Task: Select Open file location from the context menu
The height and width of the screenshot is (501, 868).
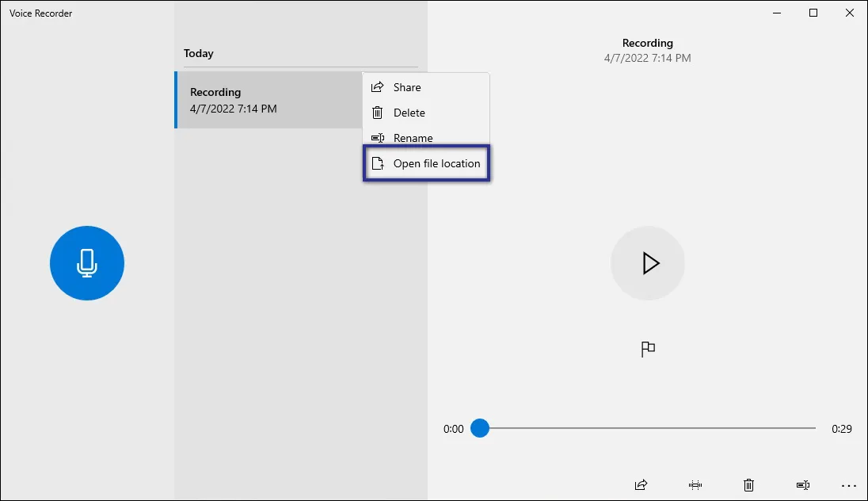Action: [x=437, y=163]
